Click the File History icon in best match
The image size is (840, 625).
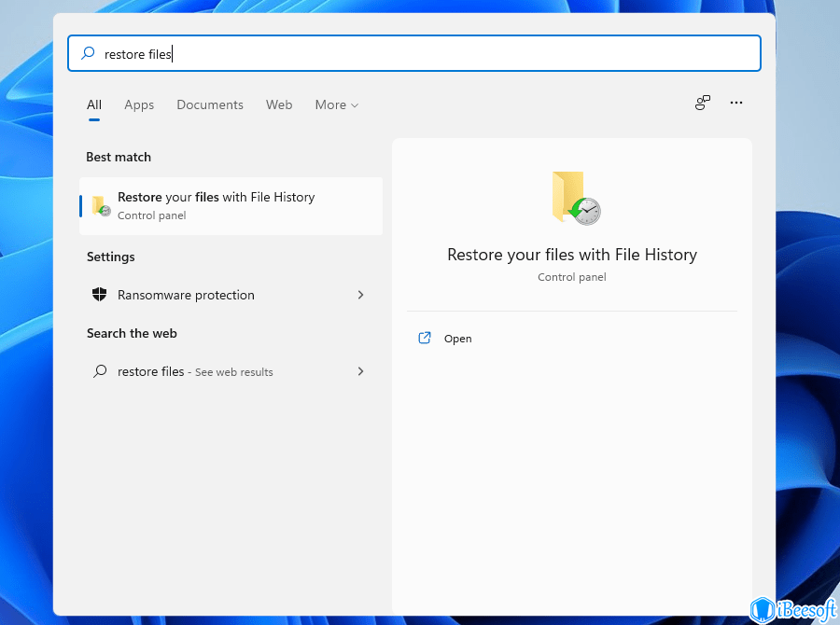(x=101, y=206)
